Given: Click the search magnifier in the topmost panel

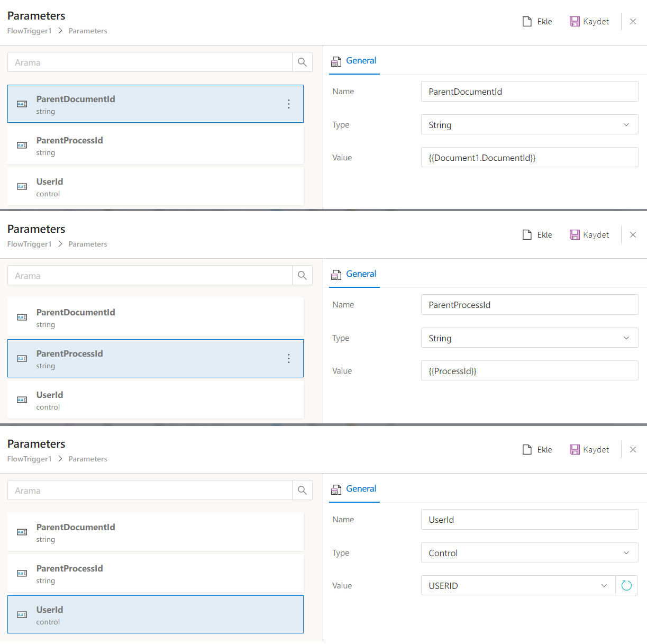Looking at the screenshot, I should 302,62.
